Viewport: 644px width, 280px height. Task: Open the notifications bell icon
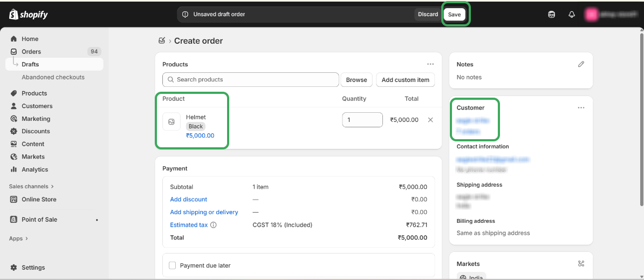tap(572, 15)
